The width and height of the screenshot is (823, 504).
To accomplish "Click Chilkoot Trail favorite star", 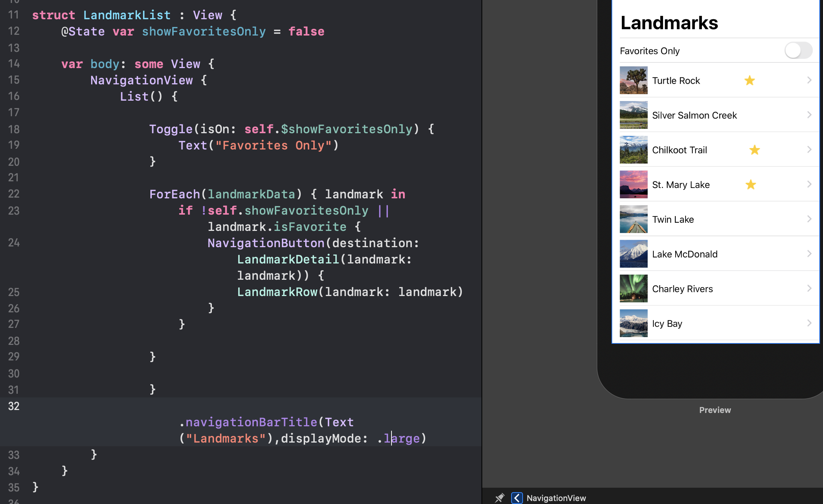I will [754, 150].
